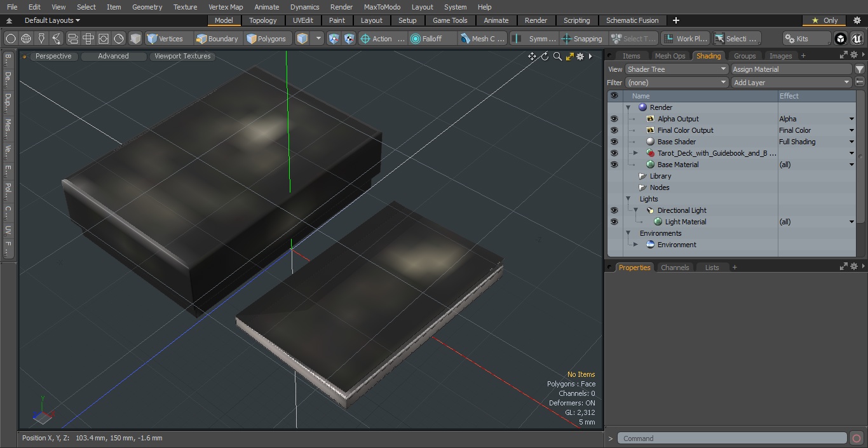Toggle Directional Light visibility eye
This screenshot has width=868, height=448.
pos(614,210)
